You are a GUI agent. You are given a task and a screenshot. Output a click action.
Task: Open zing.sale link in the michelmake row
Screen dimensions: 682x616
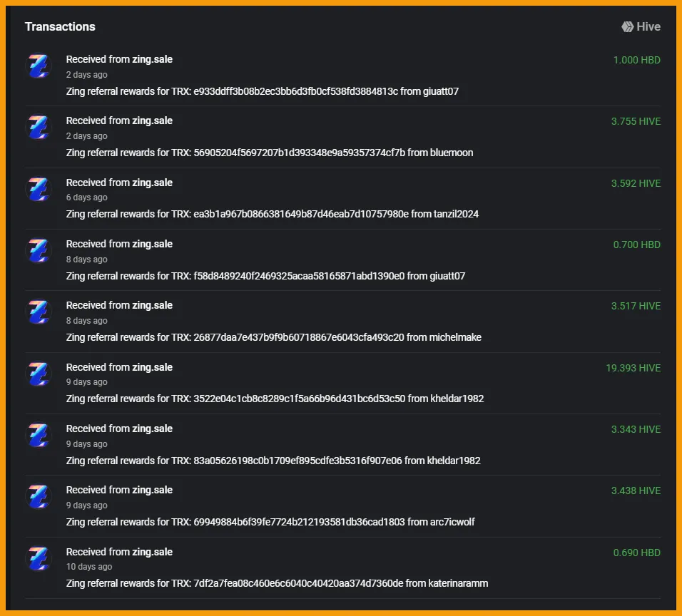pos(152,306)
